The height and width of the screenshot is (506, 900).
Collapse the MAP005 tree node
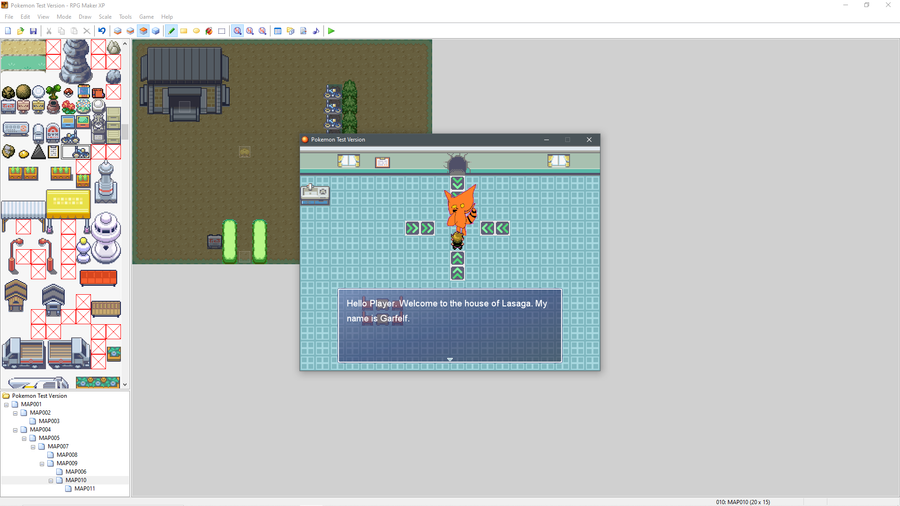coord(24,438)
